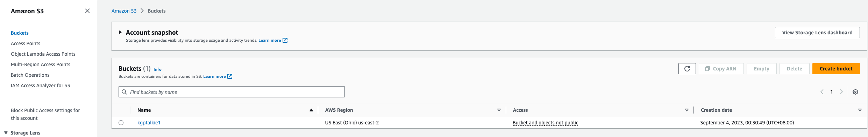The image size is (868, 137).
Task: Click external link icon beside Account snapshot Learn more
Action: (x=285, y=40)
